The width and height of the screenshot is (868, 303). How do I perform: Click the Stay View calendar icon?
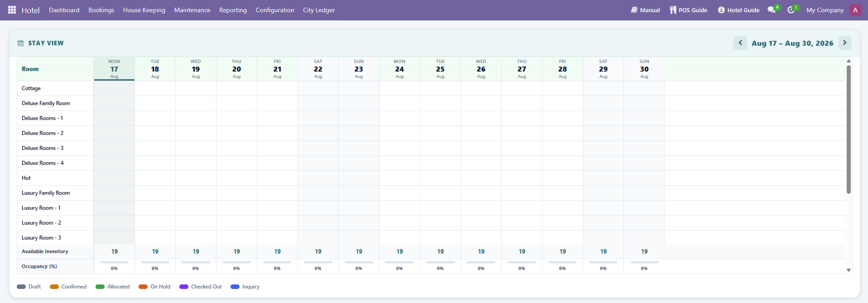[20, 43]
